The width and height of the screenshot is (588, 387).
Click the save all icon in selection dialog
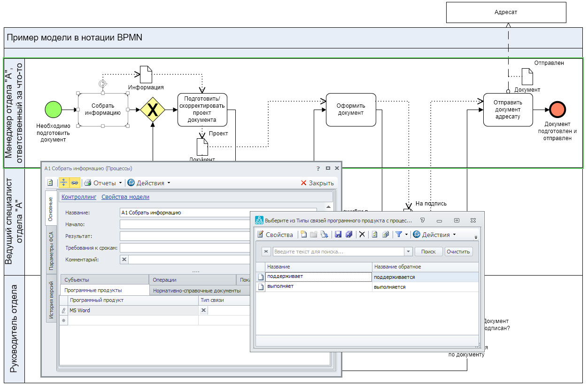[348, 235]
